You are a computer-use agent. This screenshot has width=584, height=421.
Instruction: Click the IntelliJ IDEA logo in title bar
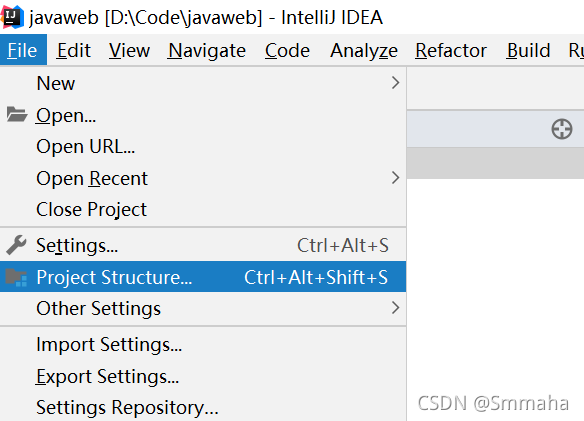click(x=12, y=17)
